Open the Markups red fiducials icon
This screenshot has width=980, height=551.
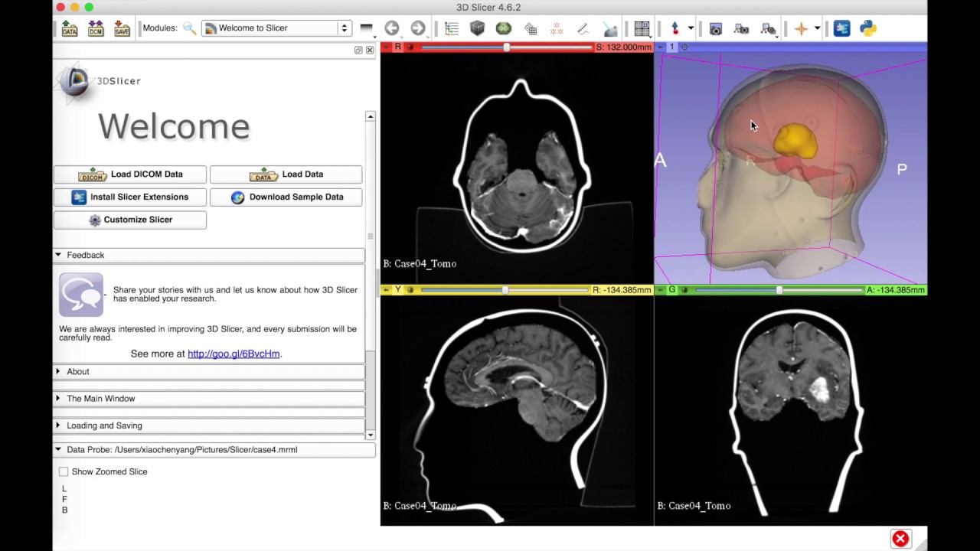557,29
